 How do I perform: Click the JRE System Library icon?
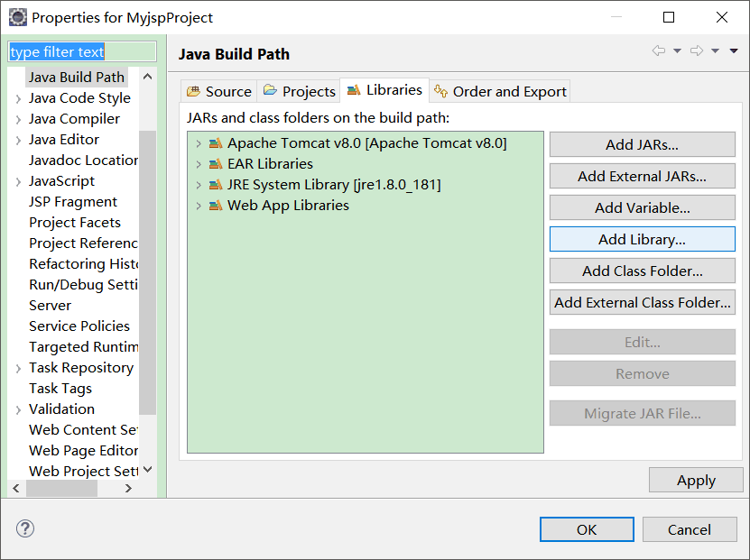(x=215, y=185)
